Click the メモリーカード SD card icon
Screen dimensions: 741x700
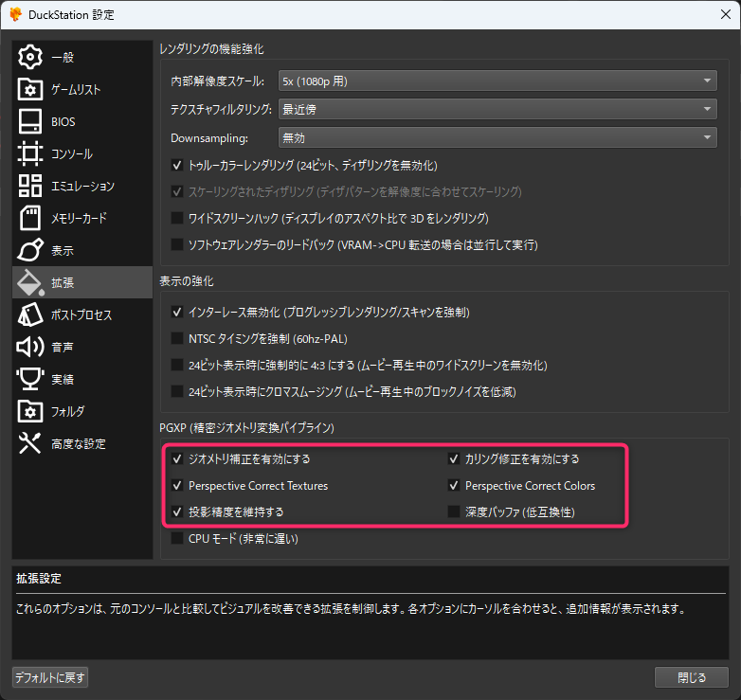pos(30,218)
